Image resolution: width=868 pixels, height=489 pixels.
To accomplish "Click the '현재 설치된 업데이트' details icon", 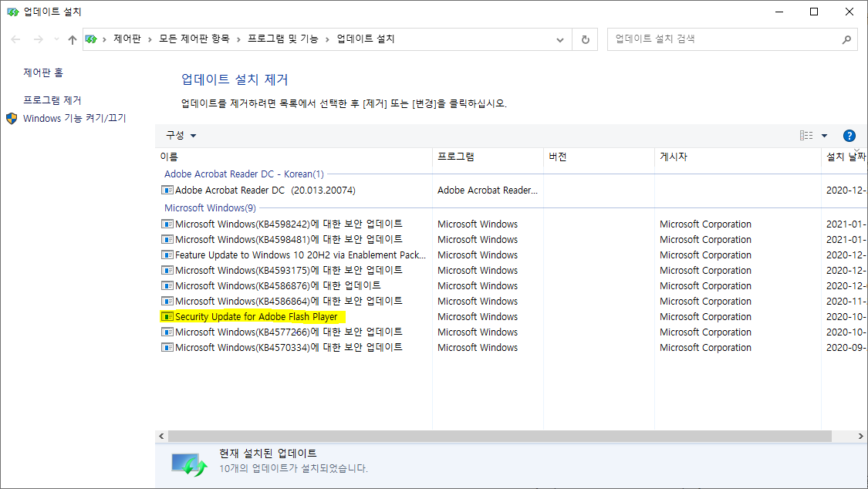I will (x=189, y=464).
